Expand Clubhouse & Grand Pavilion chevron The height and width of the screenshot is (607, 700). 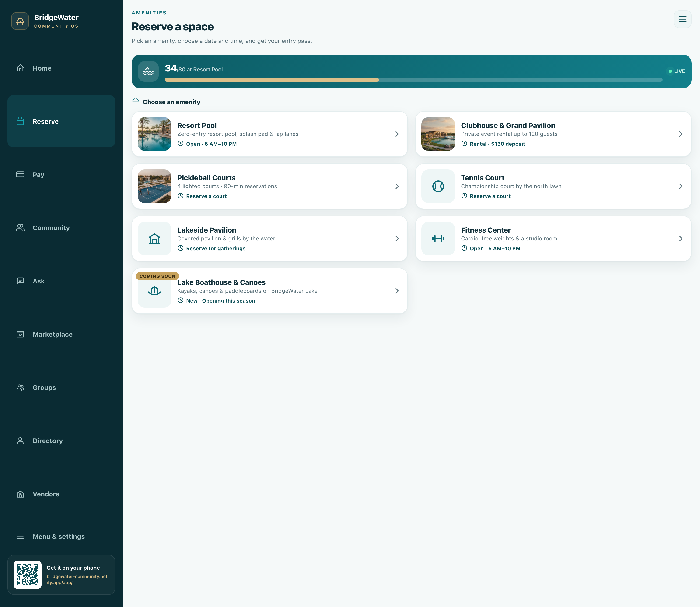[x=681, y=134]
